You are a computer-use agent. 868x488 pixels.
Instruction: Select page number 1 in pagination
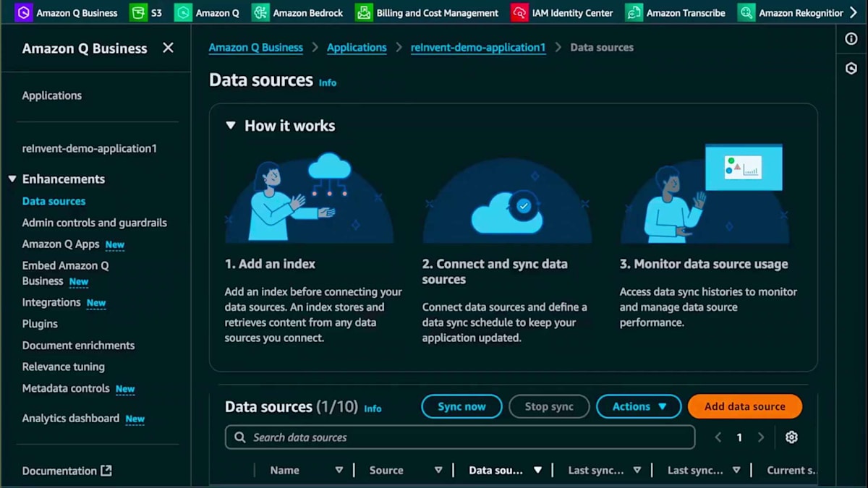pos(739,437)
